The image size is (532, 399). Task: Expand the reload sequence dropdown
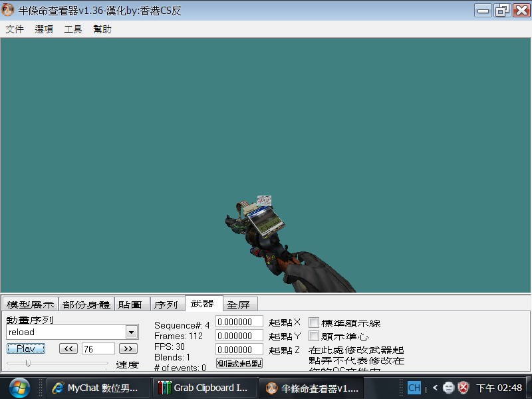pos(132,332)
